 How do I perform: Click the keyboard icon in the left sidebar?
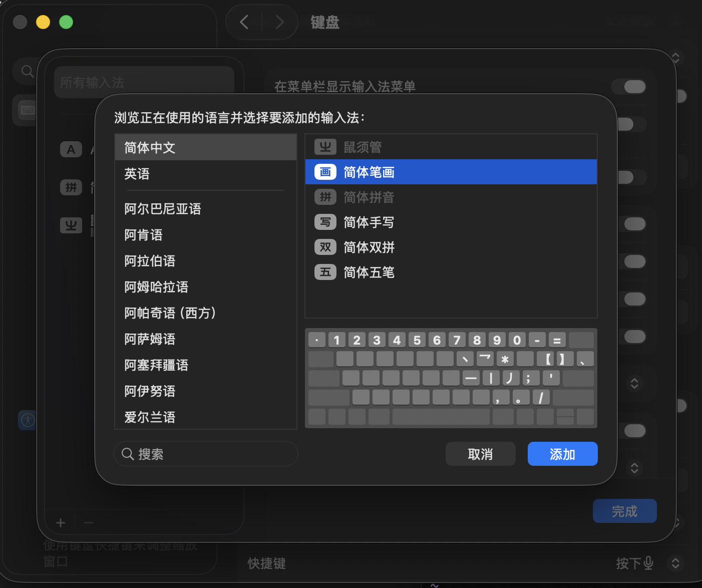pyautogui.click(x=27, y=110)
